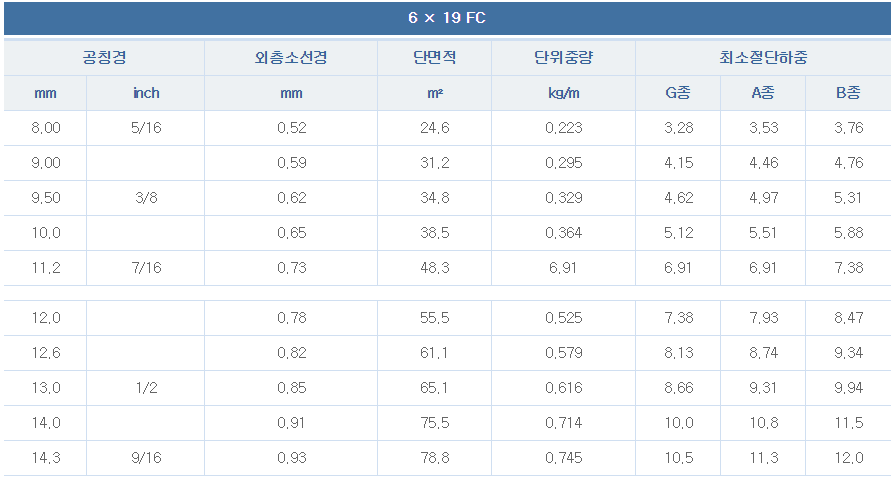Click the A종 subheader
896x480 pixels.
(x=763, y=93)
